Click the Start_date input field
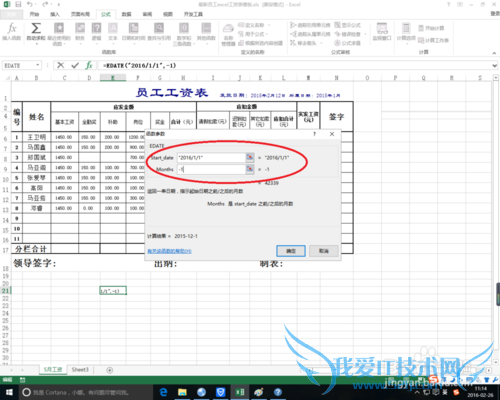 point(211,157)
